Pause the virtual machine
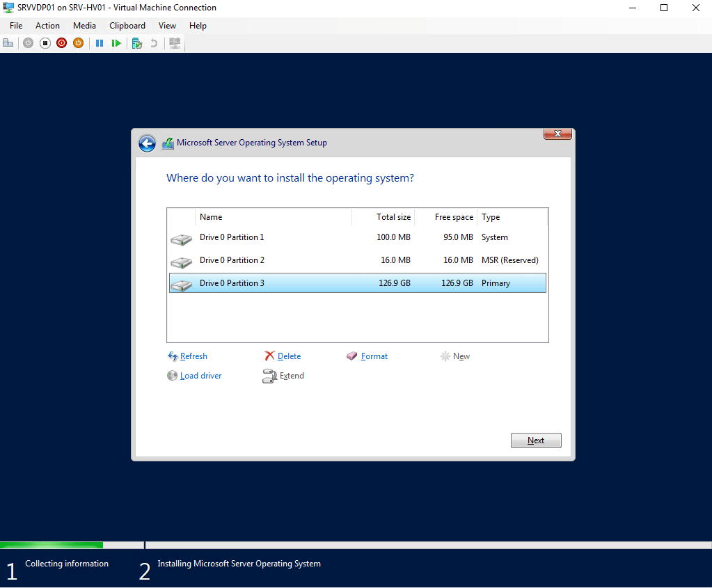This screenshot has width=712, height=588. [x=100, y=43]
